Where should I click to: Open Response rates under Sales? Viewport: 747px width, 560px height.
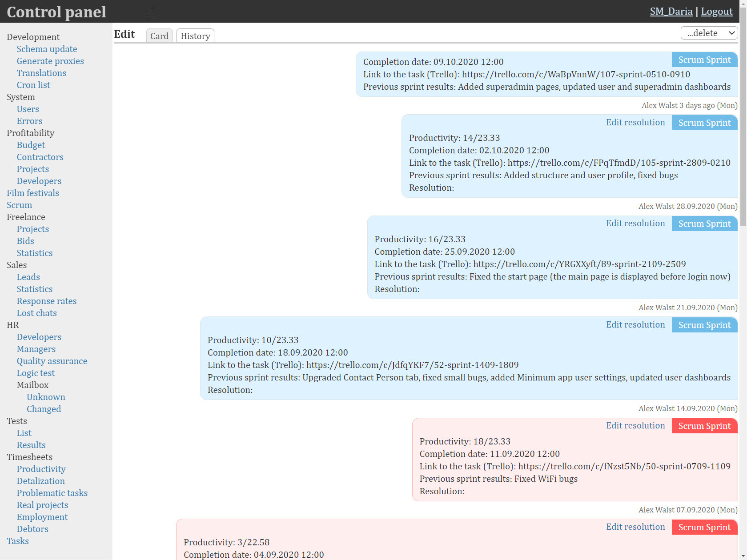coord(47,301)
